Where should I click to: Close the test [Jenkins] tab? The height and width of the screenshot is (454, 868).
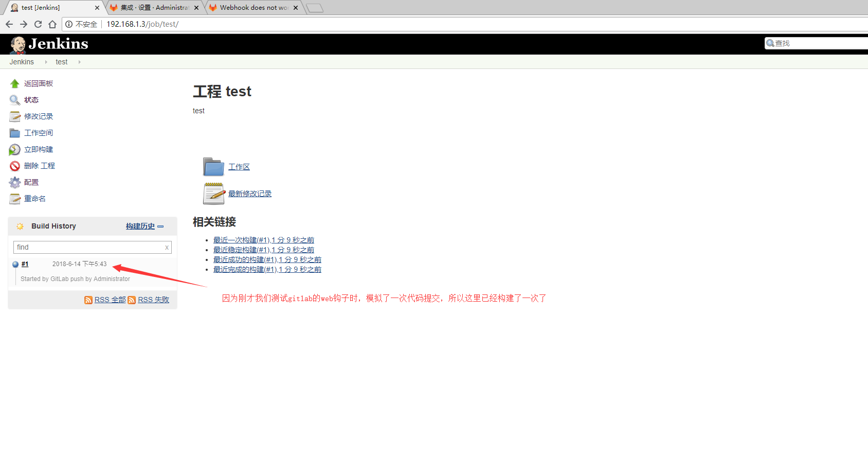click(97, 8)
